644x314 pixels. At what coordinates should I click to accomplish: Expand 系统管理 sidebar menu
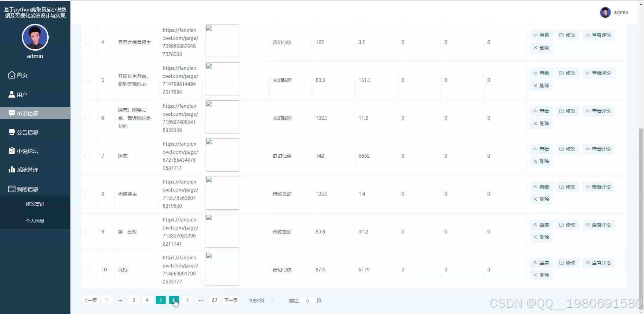coord(35,169)
